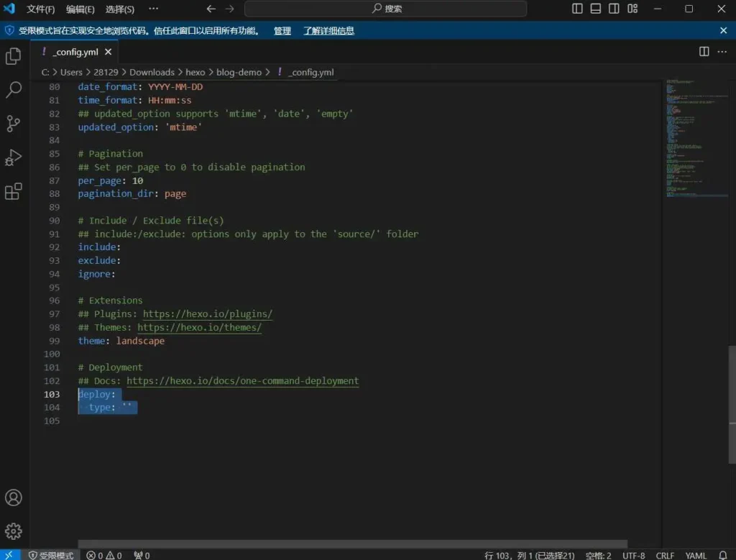736x560 pixels.
Task: Open the Explorer view in activity bar
Action: coord(14,56)
